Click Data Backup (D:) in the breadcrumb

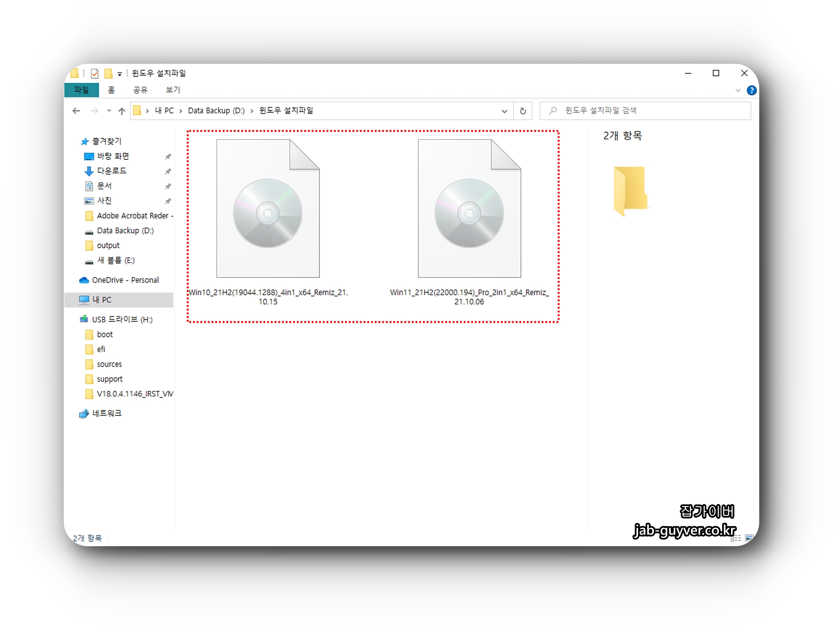click(x=216, y=111)
